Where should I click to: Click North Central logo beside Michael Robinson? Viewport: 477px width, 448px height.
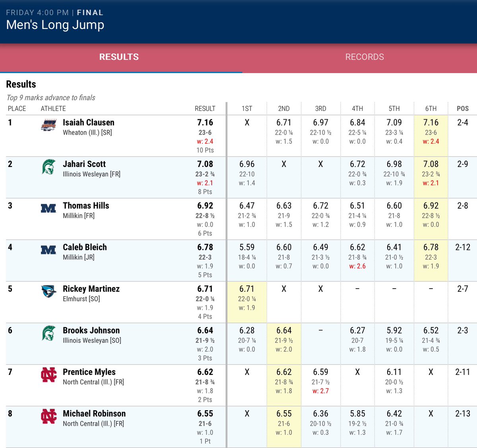[48, 417]
